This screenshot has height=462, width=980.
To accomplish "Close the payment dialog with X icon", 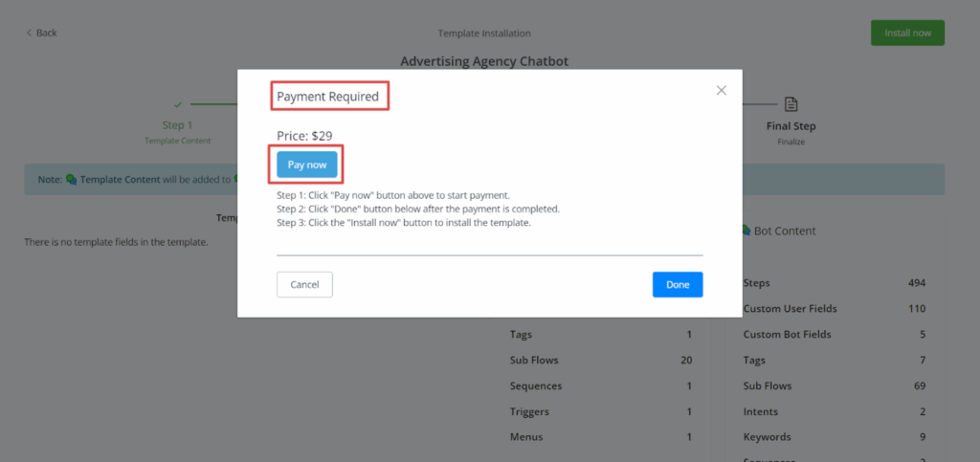I will click(x=722, y=90).
